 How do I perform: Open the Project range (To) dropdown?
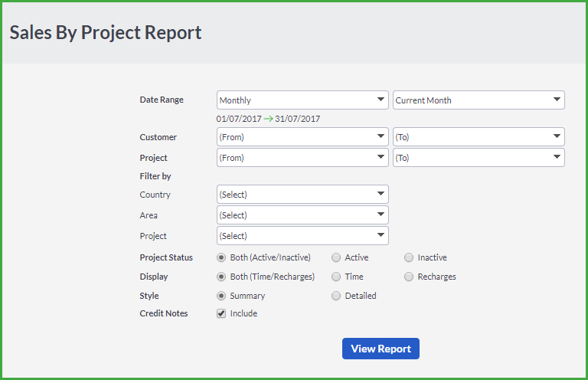(x=479, y=158)
